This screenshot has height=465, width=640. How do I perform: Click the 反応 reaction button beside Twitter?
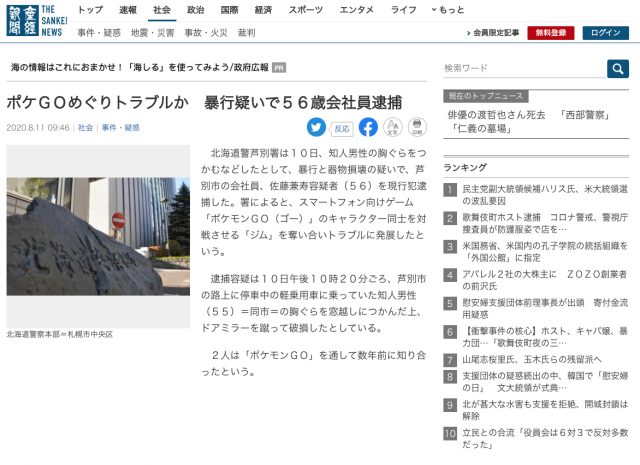point(342,128)
